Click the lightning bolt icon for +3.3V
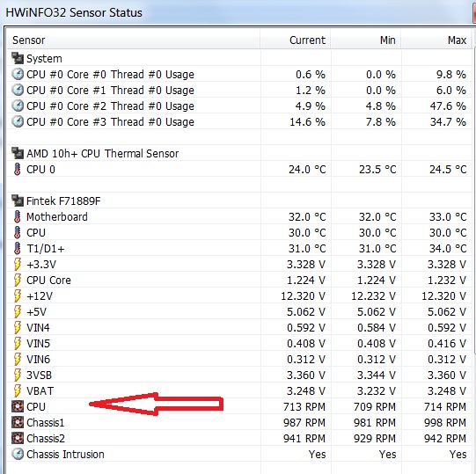 click(18, 265)
